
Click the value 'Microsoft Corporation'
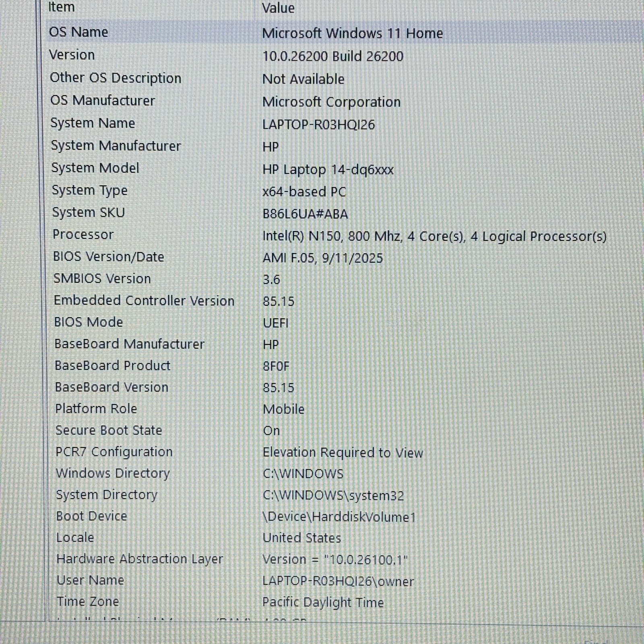tap(332, 102)
